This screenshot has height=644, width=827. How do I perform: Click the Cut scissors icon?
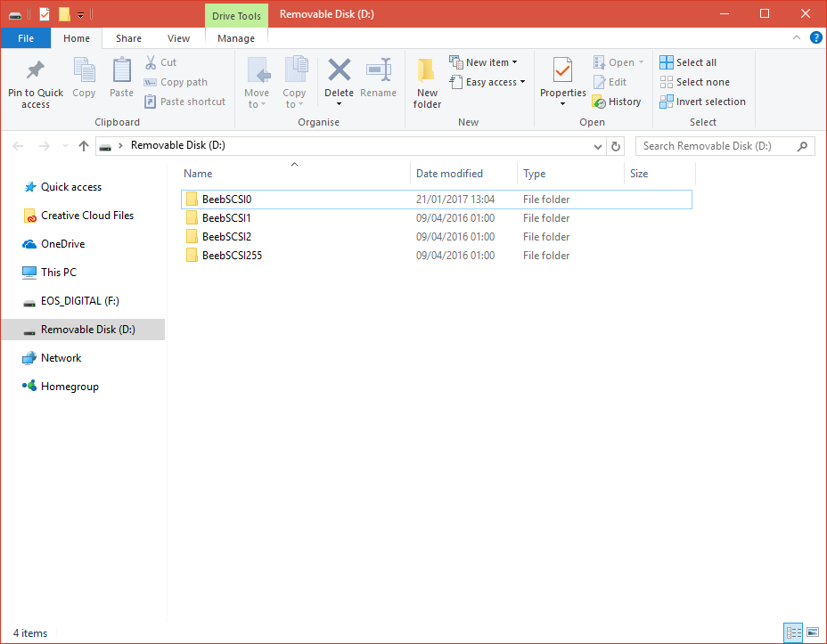pos(151,62)
